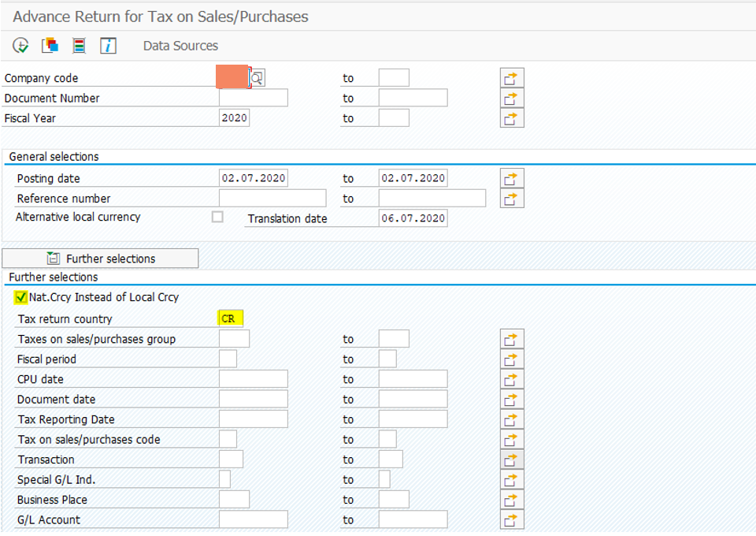Screen dimensions: 756x536
Task: Click the Execute clock icon
Action: click(20, 46)
